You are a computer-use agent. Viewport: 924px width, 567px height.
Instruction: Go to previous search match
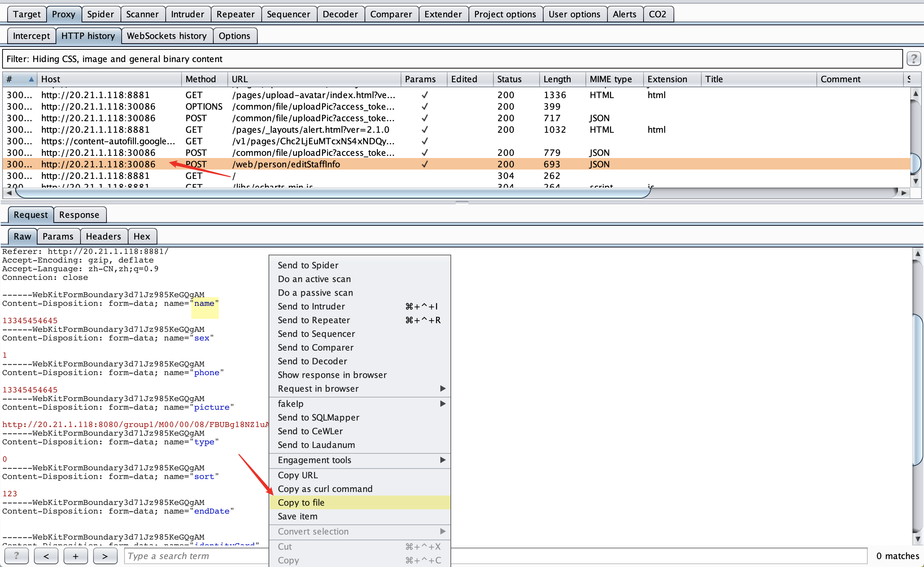click(x=46, y=556)
